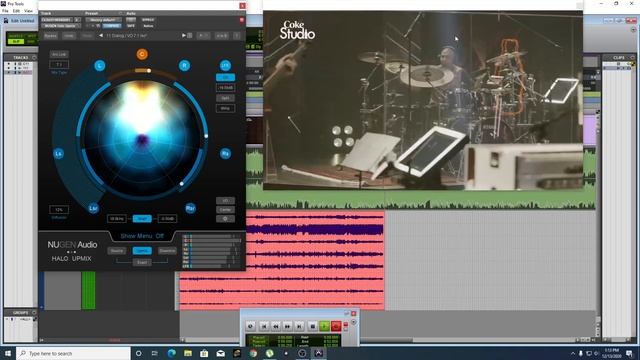Open the Edit menu
The width and height of the screenshot is (640, 360).
click(x=16, y=11)
